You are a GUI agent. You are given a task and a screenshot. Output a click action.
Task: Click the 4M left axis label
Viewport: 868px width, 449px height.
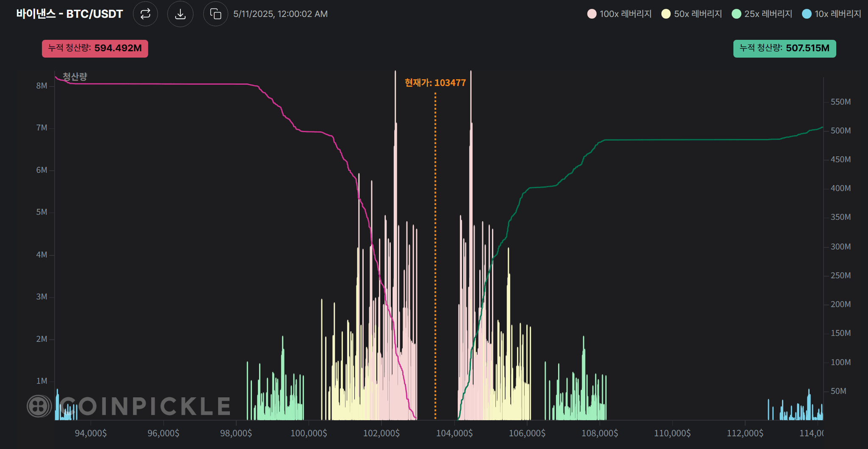[x=42, y=255]
